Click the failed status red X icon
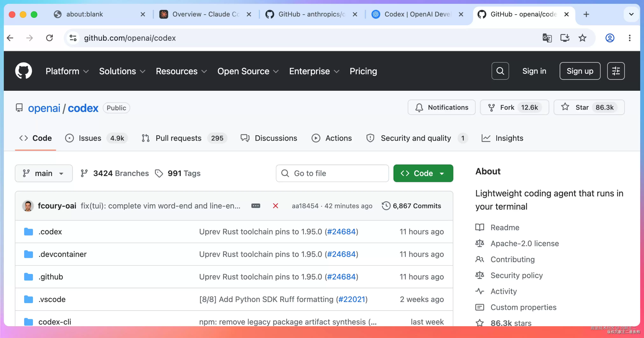 coord(275,206)
